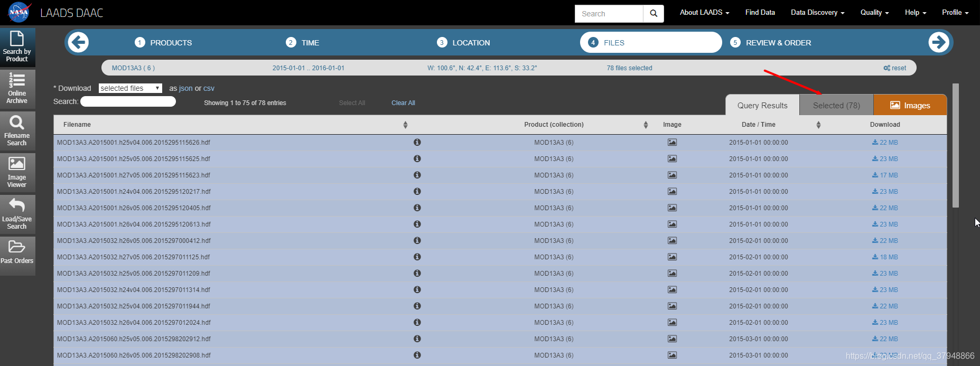The image size is (980, 366).
Task: Click the forward arrow wizard button
Action: (939, 42)
